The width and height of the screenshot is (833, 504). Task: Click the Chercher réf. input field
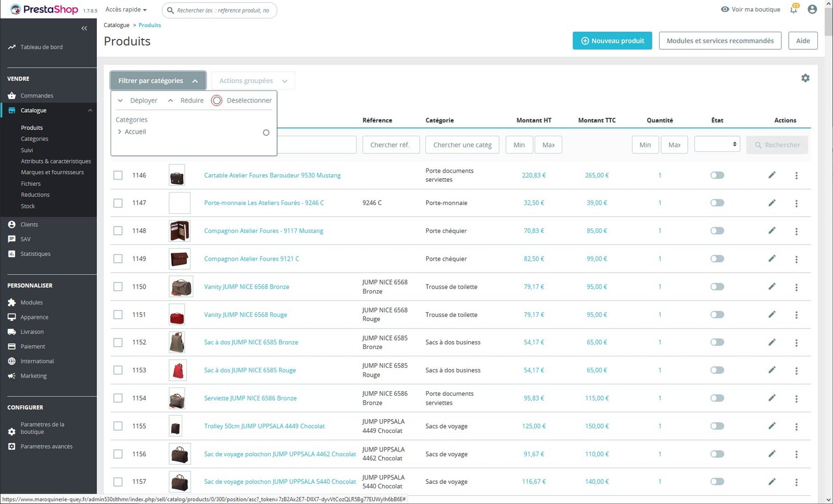(390, 145)
